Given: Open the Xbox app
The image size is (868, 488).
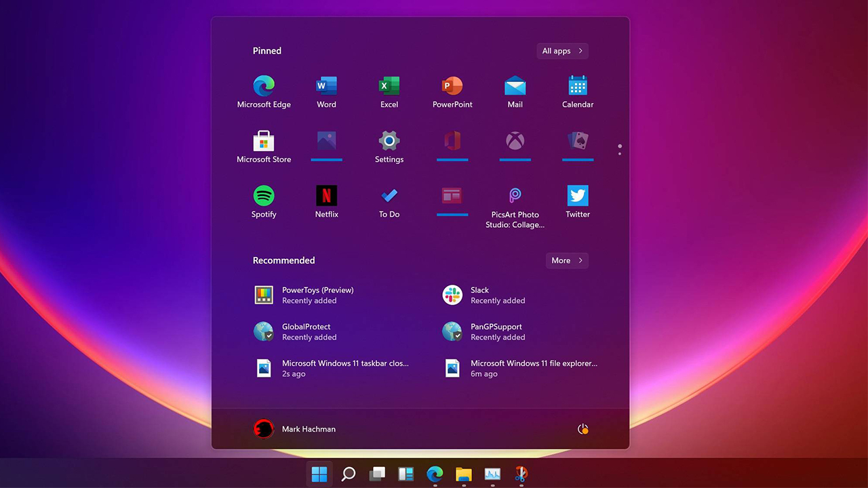Looking at the screenshot, I should [x=515, y=146].
